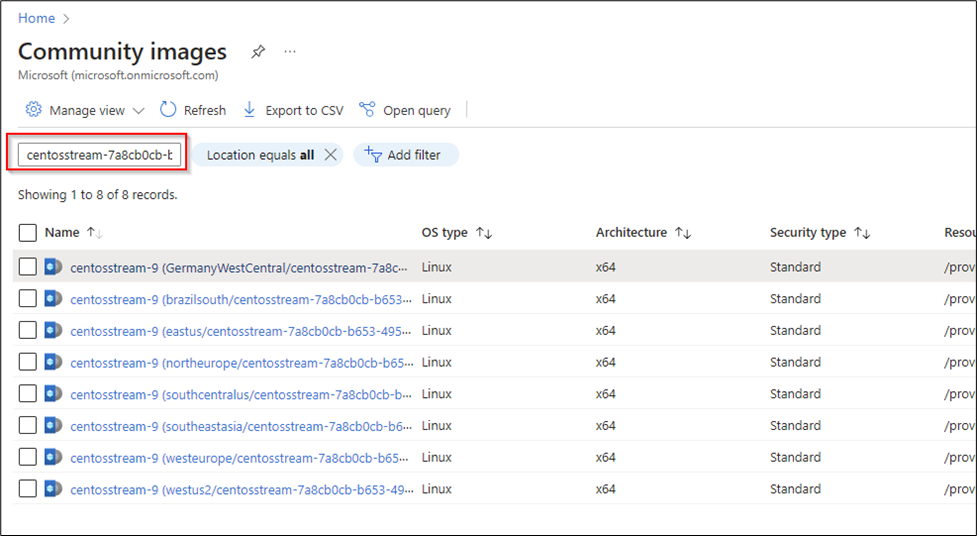Click image icon of westus2 row
Viewport: 977px width, 536px height.
53,490
